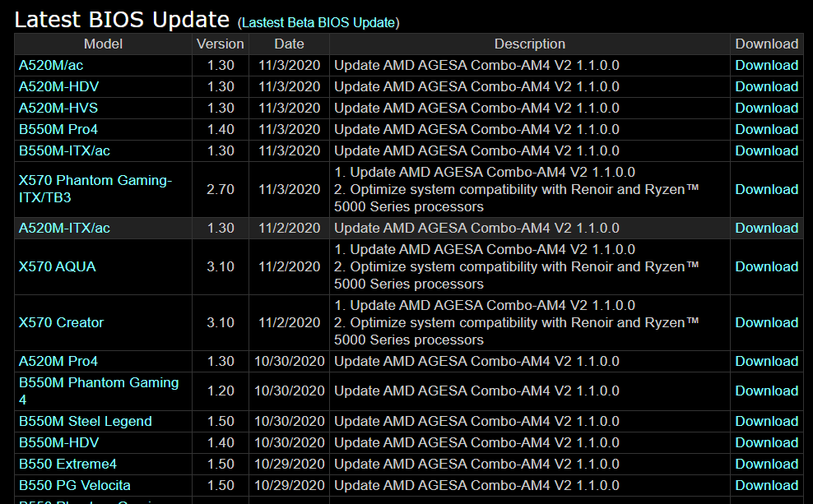
Task: Select version 1.20 for B550M Phantom Gaming 4
Action: pos(221,391)
